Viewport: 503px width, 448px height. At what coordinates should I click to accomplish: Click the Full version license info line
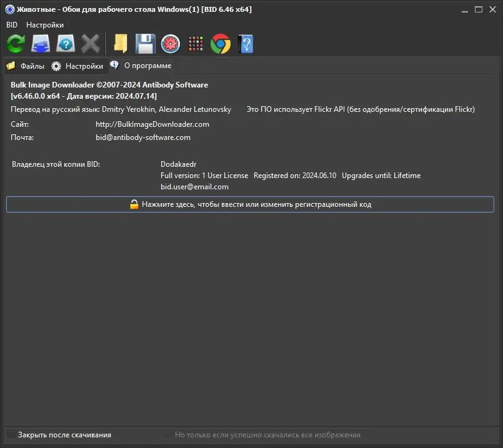click(x=291, y=176)
